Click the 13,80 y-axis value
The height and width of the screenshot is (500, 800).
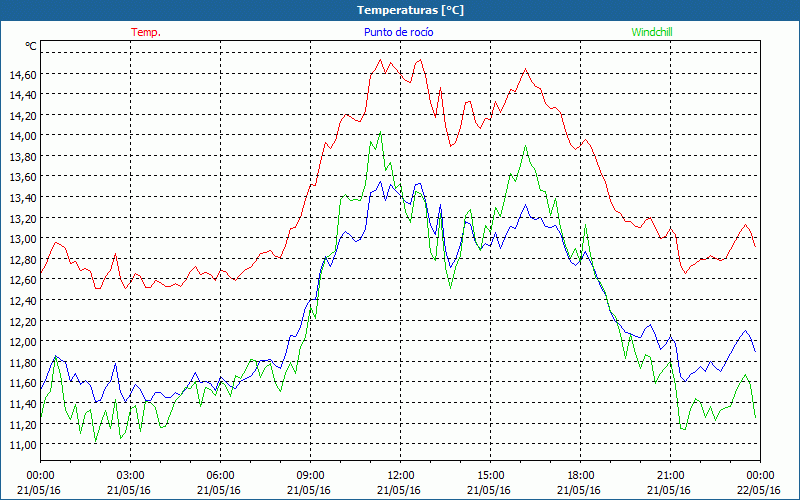23,157
